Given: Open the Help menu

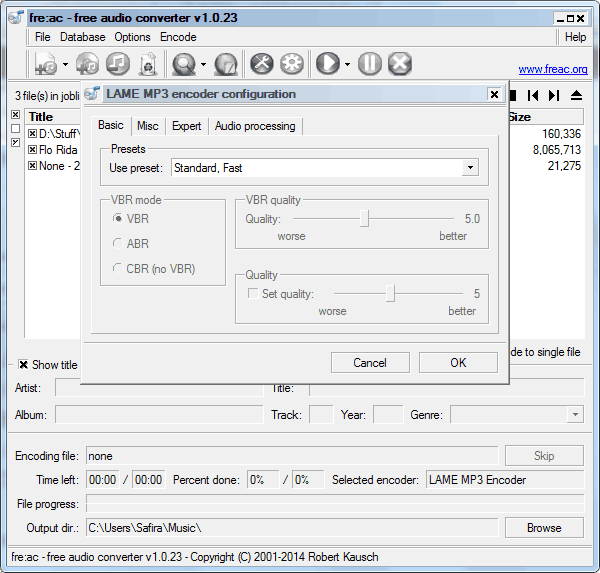Looking at the screenshot, I should point(576,37).
